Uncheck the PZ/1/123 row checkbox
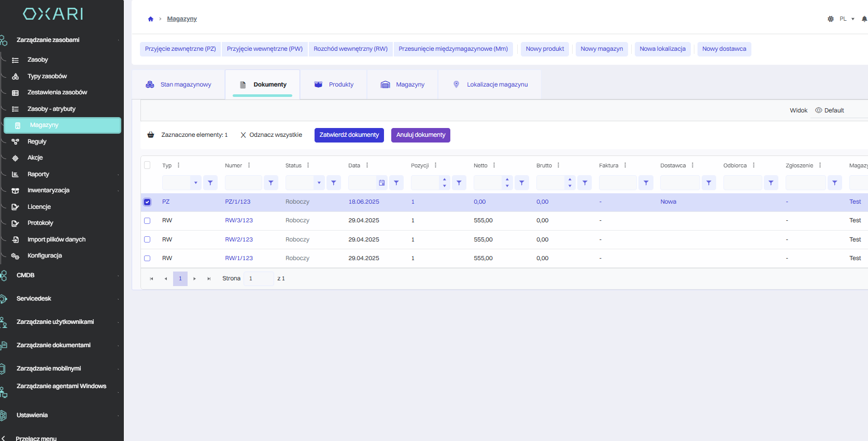Image resolution: width=868 pixels, height=441 pixels. 147,202
